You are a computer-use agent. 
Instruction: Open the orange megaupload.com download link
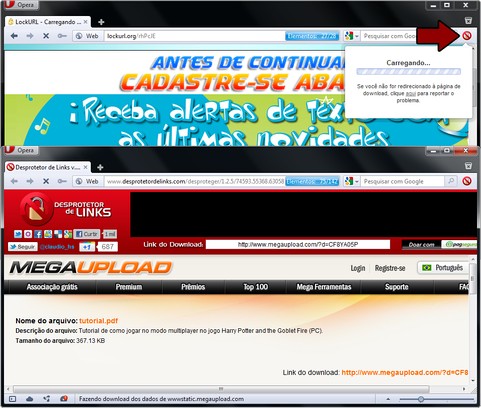[x=405, y=372]
